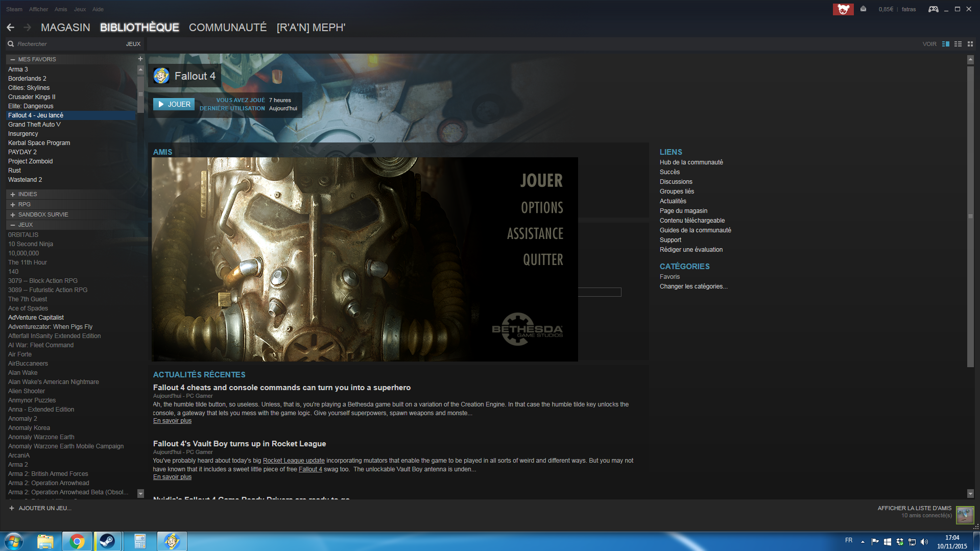Launch Big Picture mode with gamepad icon

click(x=933, y=9)
